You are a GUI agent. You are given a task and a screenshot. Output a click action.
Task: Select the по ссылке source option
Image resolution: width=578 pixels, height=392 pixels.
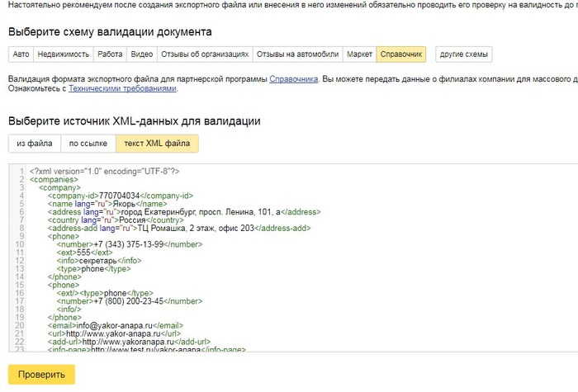tap(88, 144)
